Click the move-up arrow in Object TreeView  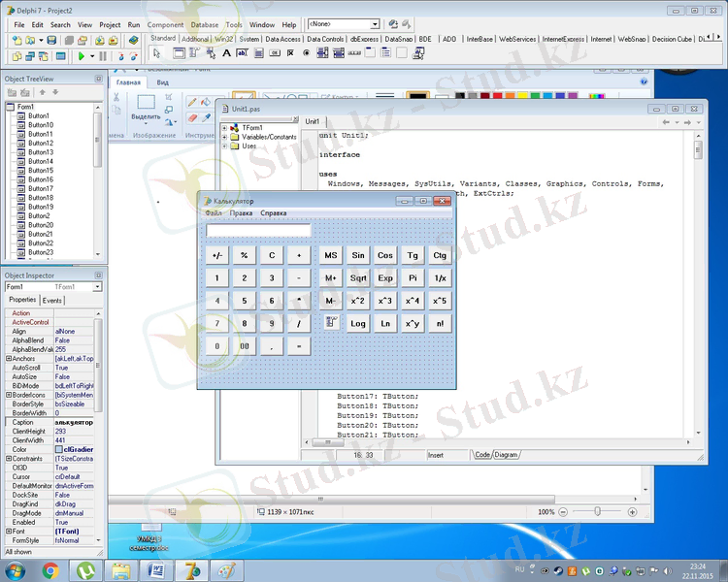[43, 92]
